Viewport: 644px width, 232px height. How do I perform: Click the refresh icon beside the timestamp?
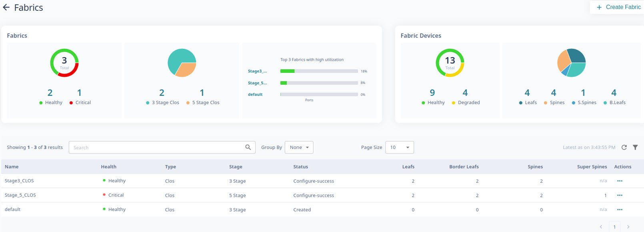(x=624, y=148)
